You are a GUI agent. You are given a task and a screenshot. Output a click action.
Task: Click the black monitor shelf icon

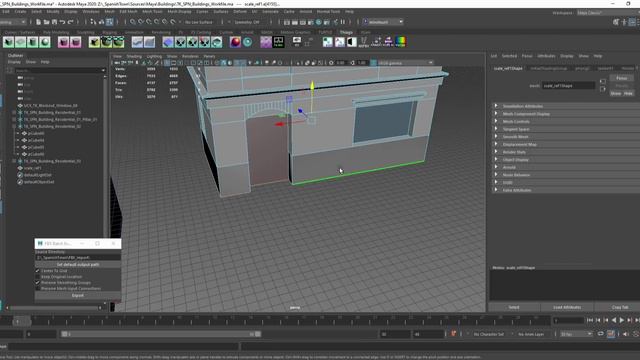[x=278, y=42]
